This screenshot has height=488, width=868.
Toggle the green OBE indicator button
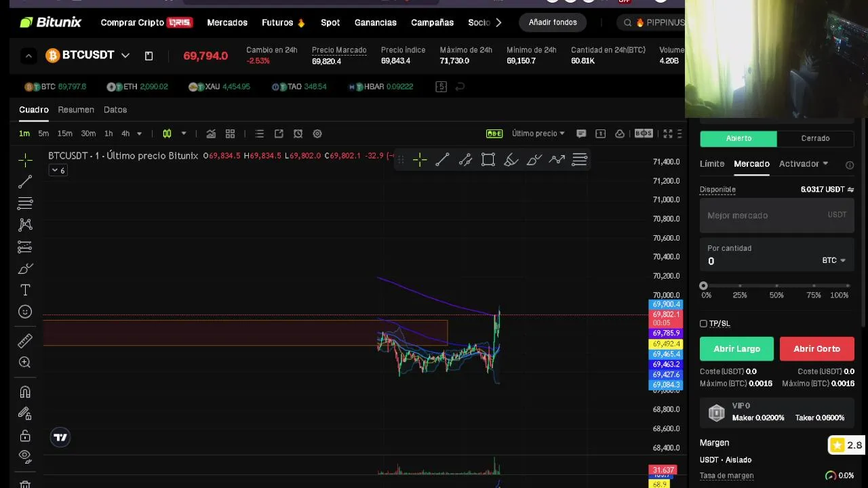(494, 134)
